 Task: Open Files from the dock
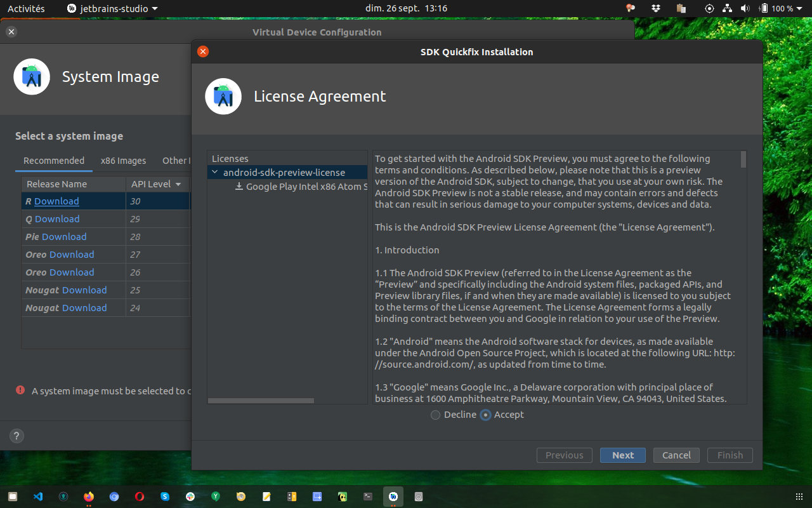(x=13, y=497)
